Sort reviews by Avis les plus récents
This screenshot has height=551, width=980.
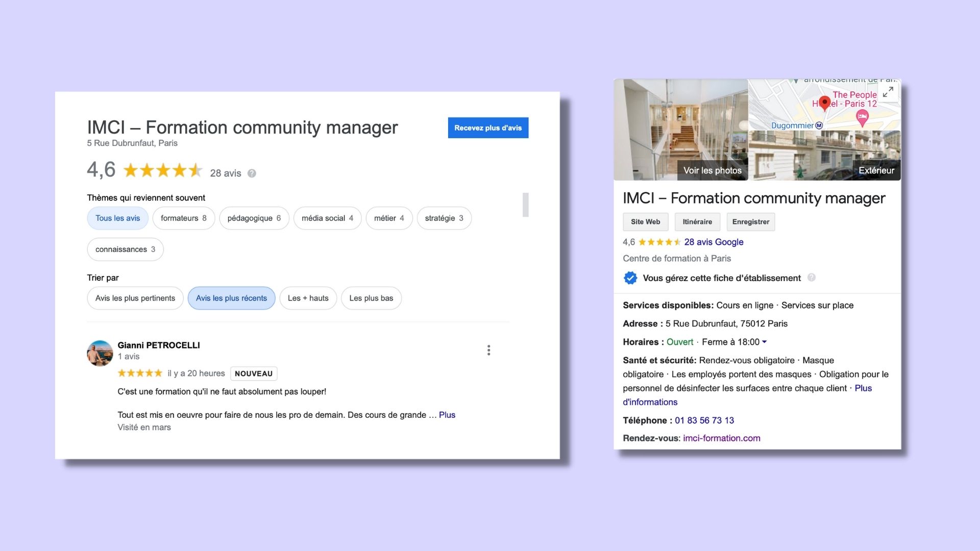coord(231,298)
